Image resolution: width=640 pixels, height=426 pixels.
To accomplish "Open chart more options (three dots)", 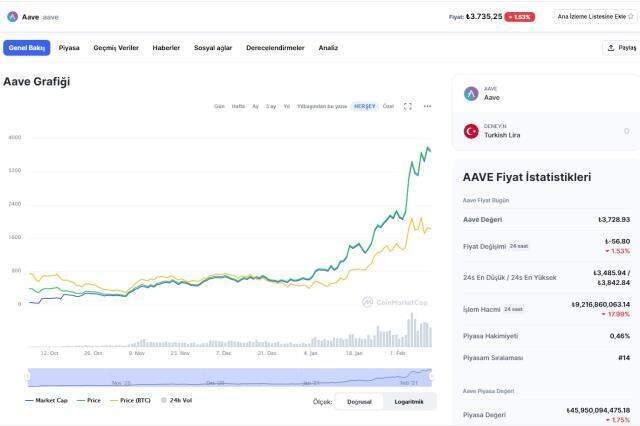I will coord(427,106).
